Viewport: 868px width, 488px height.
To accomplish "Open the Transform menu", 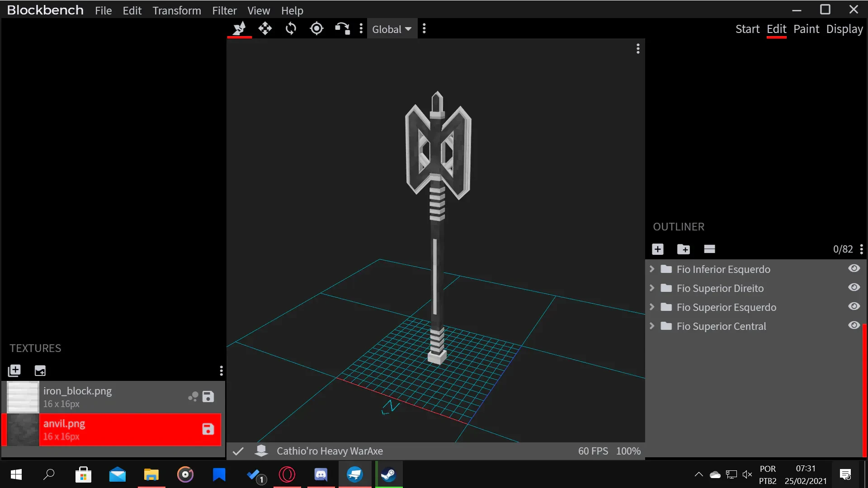I will click(x=177, y=10).
